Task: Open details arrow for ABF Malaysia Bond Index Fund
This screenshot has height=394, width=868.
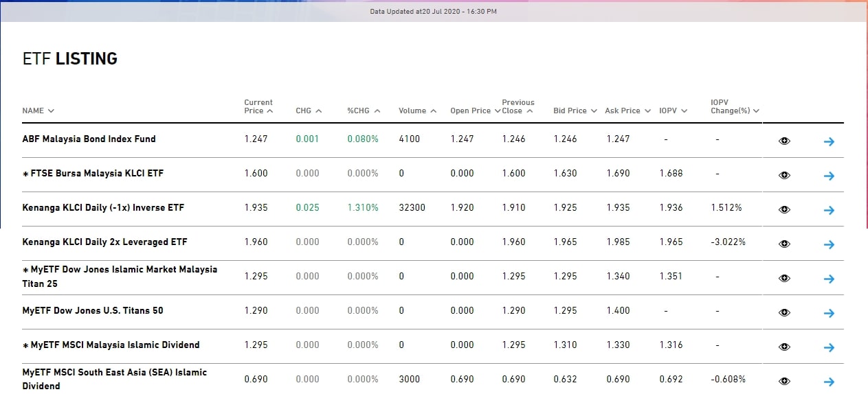Action: click(829, 141)
